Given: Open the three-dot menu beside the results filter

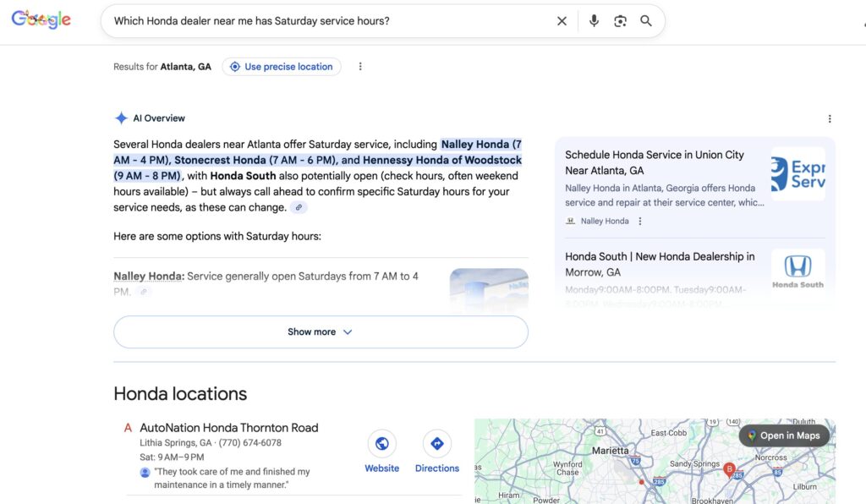Looking at the screenshot, I should pos(360,66).
